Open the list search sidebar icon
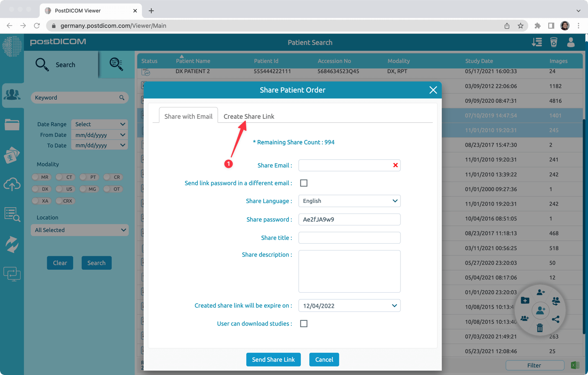The width and height of the screenshot is (588, 375). coord(12,214)
